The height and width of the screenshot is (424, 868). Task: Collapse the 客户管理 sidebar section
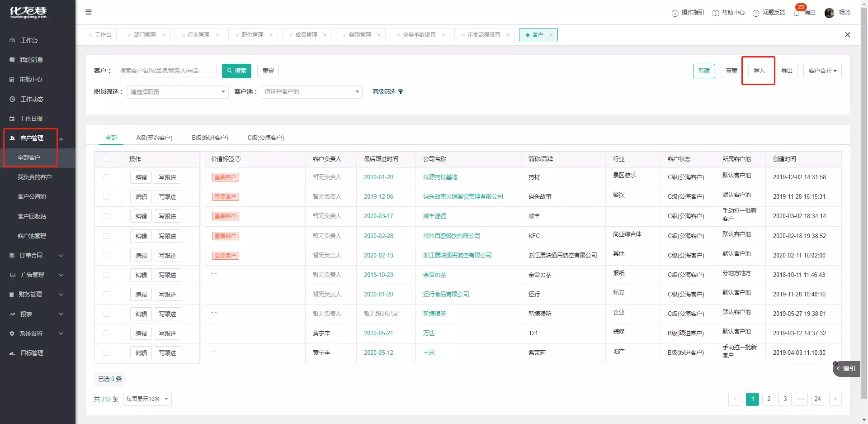[x=61, y=138]
